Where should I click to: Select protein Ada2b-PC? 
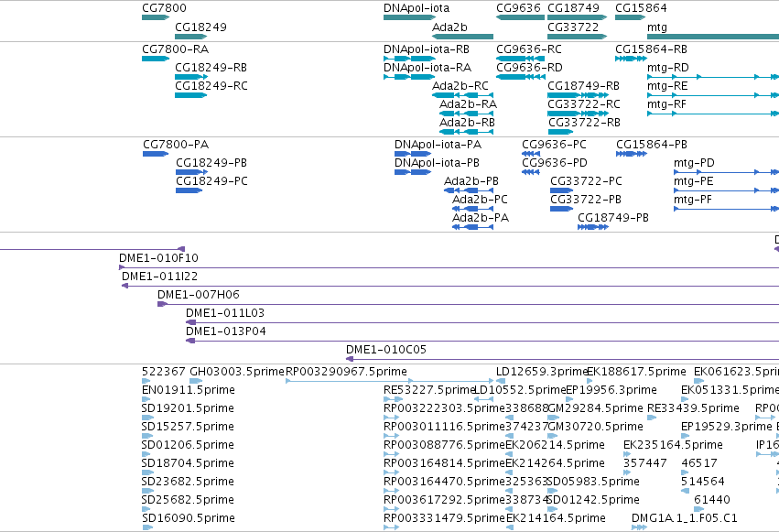point(480,200)
